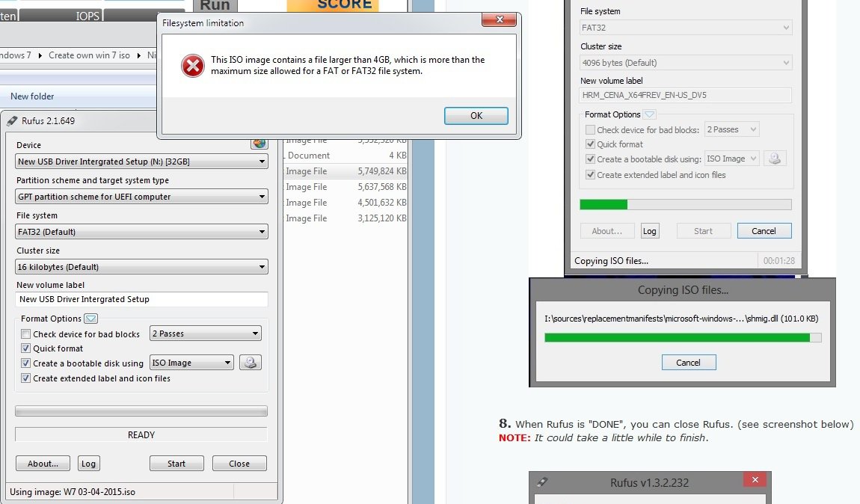Open the GPT partition scheme dropdown
This screenshot has height=504, width=860.
(x=141, y=197)
